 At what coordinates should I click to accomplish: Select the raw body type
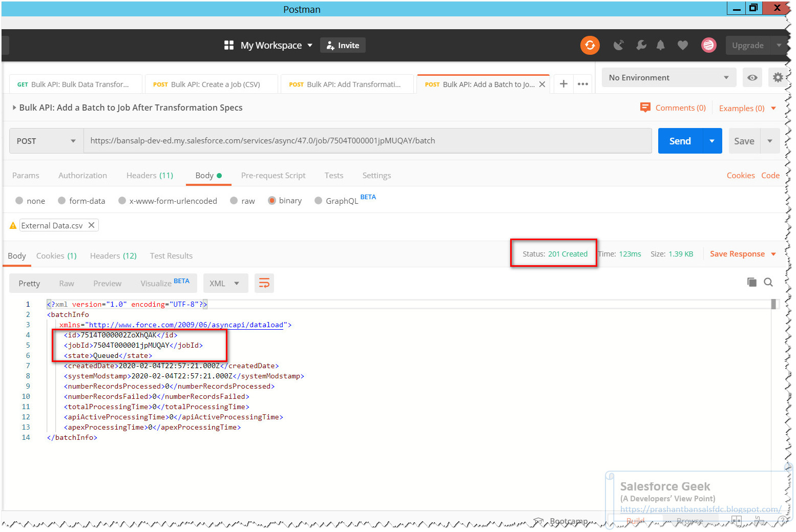pyautogui.click(x=242, y=201)
